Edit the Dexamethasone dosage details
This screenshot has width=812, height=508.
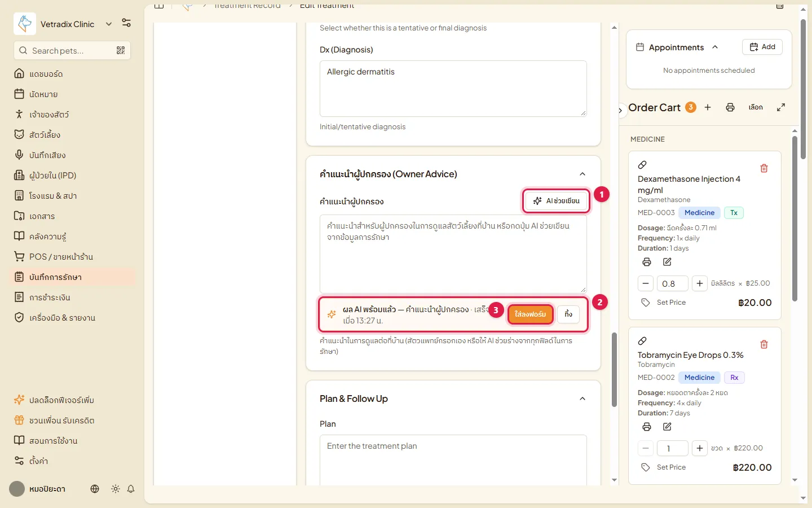coord(667,262)
